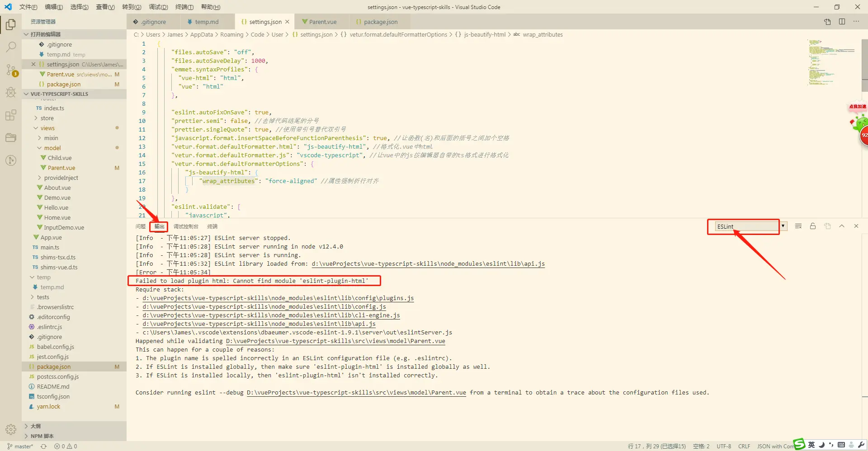Open the plugins.js path link in output
Image resolution: width=868 pixels, height=451 pixels.
(x=278, y=298)
